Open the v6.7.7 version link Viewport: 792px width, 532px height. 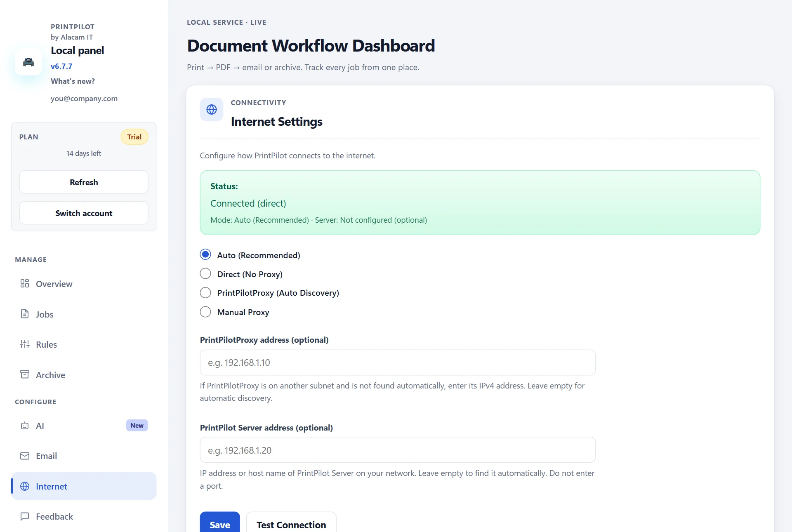click(61, 66)
